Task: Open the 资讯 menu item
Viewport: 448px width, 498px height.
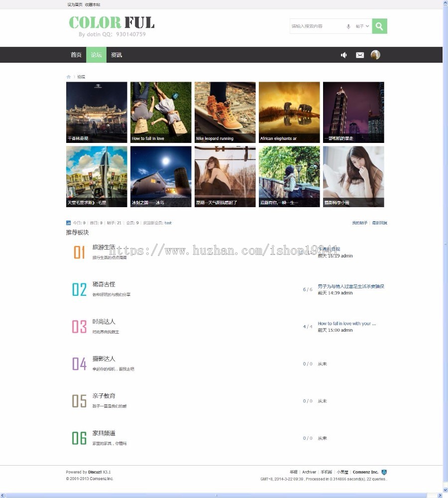Action: (x=116, y=55)
